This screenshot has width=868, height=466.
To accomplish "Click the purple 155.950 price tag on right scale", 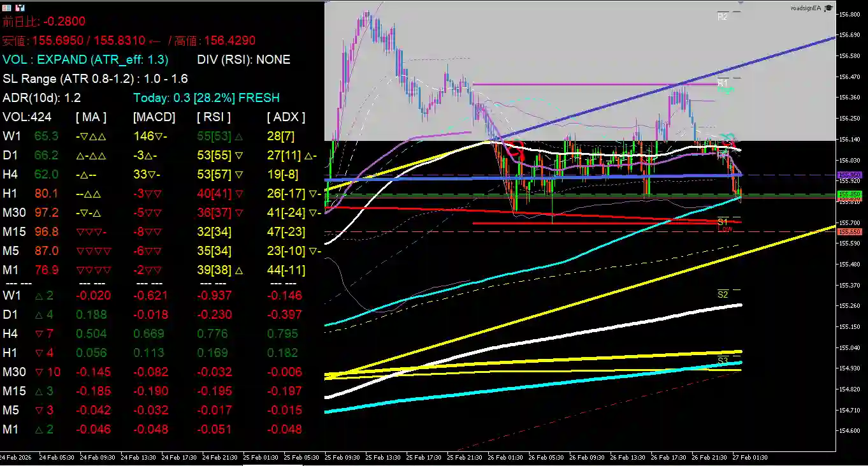I will tap(849, 174).
